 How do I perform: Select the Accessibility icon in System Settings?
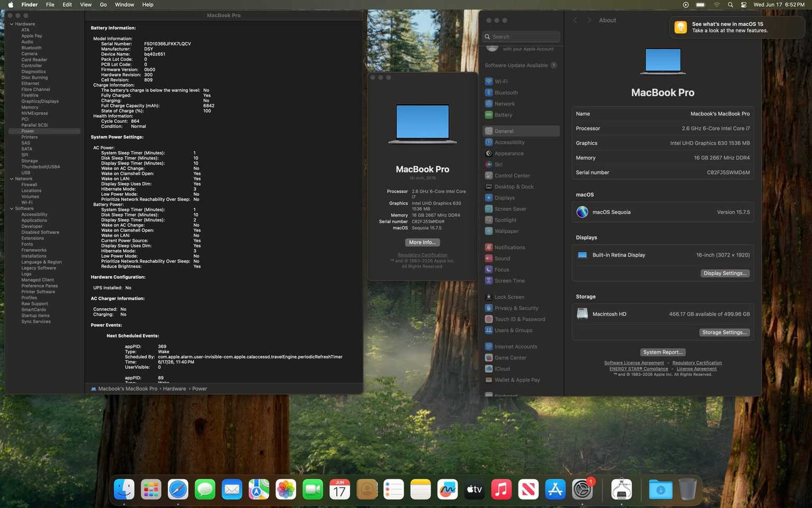coord(488,142)
